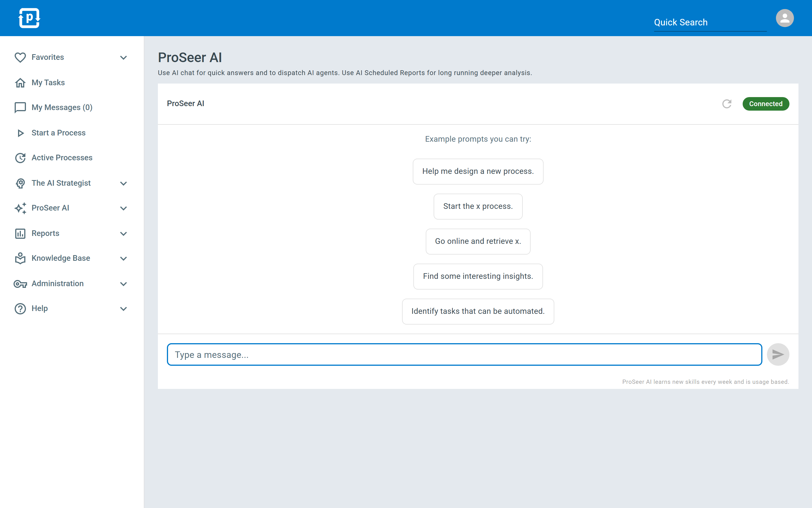Expand the Knowledge Base chevron

pyautogui.click(x=123, y=258)
